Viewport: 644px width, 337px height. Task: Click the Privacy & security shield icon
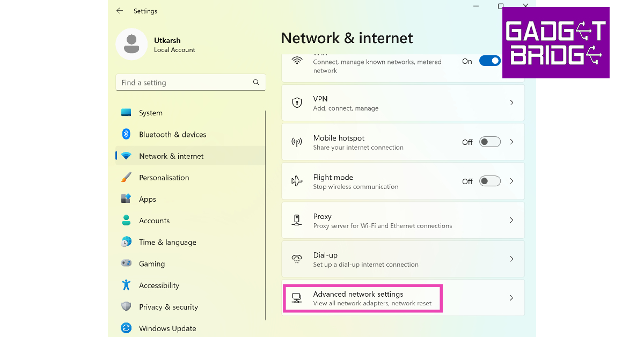coord(126,307)
